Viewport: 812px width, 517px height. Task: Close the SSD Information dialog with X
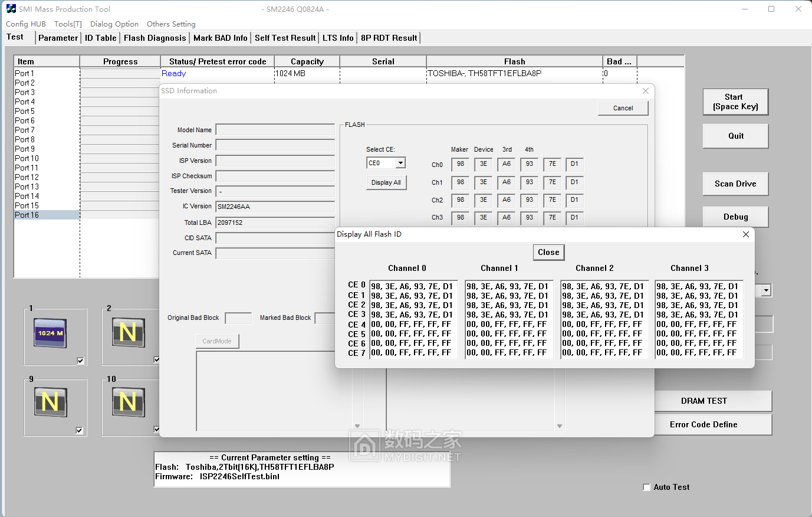pos(646,91)
